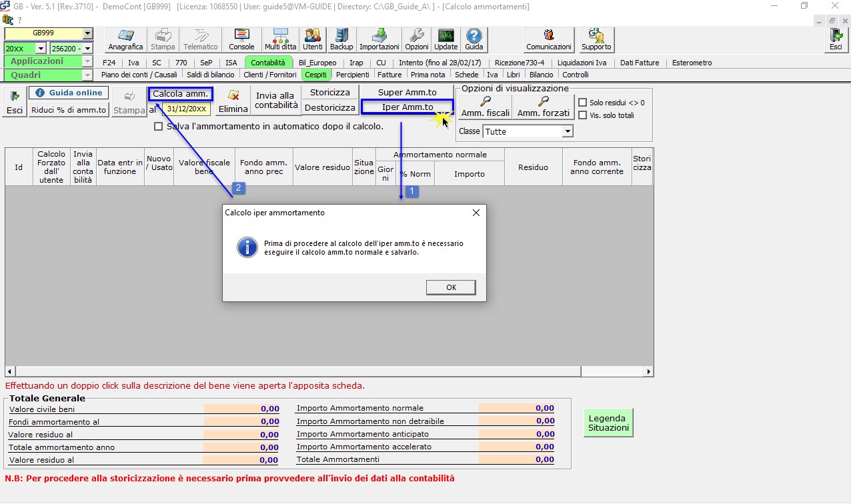
Task: Click 'Riduci % di amm.to' button
Action: click(x=69, y=110)
